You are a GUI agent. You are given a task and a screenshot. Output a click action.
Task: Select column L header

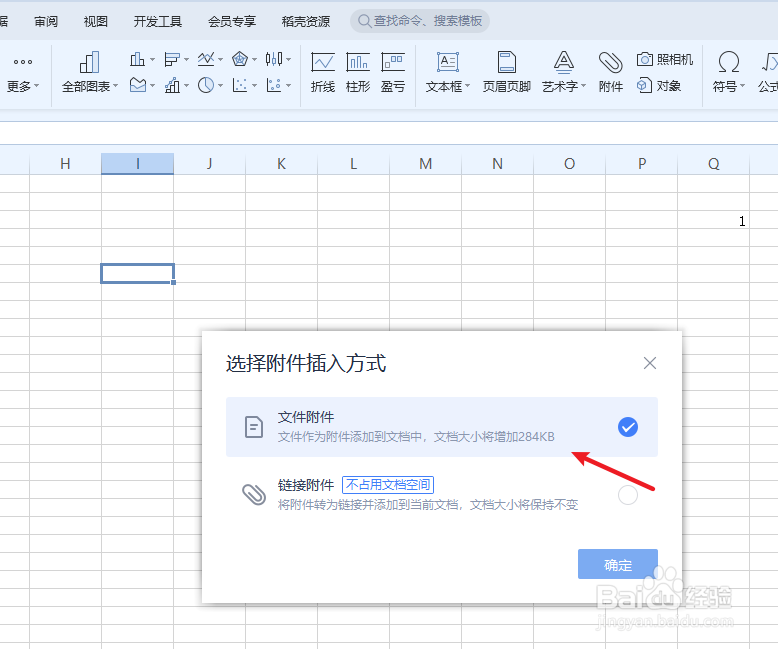pos(353,164)
